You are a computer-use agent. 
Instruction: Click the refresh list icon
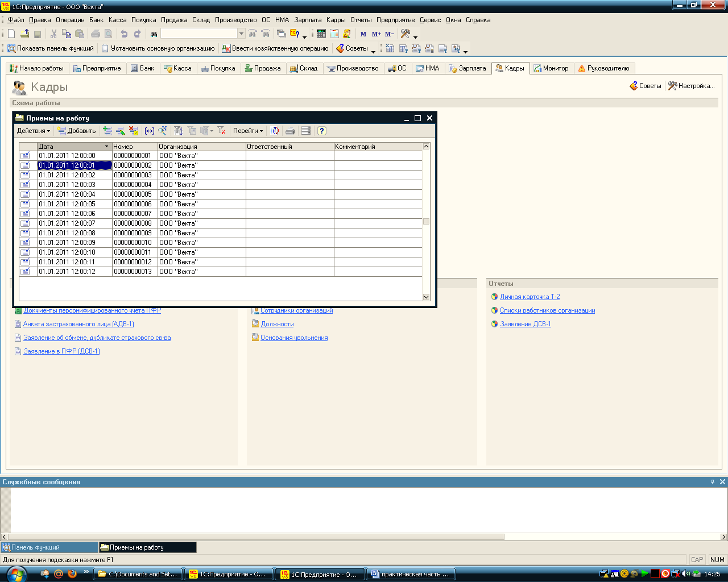coord(275,131)
